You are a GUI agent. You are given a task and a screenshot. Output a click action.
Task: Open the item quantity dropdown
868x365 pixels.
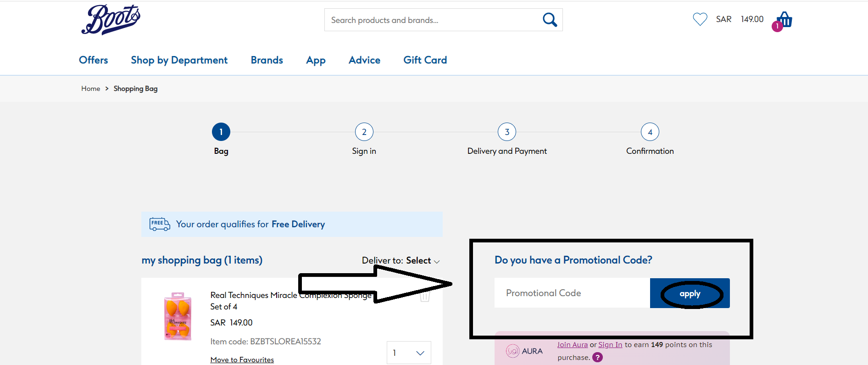[409, 353]
